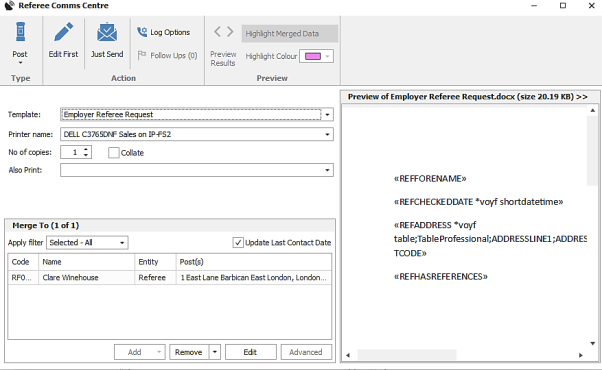Sort by the Post(s) column header
The image size is (602, 370).
coord(253,262)
